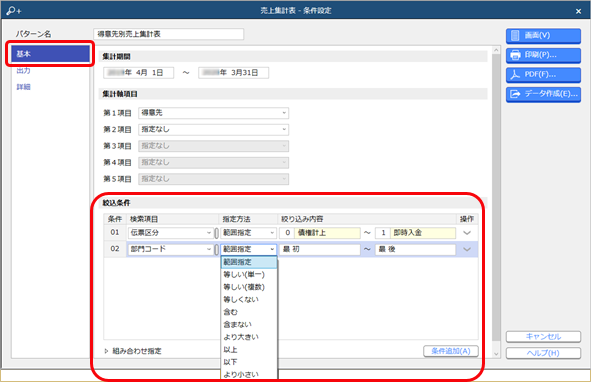Click the code field containing 1
The width and height of the screenshot is (591, 382).
[383, 233]
